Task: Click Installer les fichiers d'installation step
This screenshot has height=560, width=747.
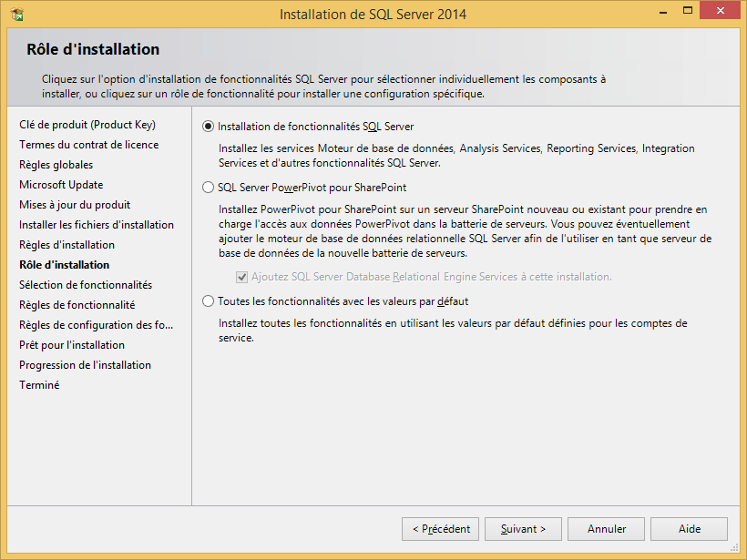Action: pos(97,225)
